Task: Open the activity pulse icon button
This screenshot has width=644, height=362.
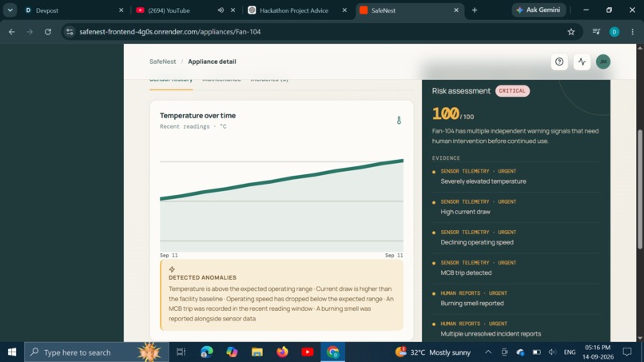Action: click(x=582, y=62)
